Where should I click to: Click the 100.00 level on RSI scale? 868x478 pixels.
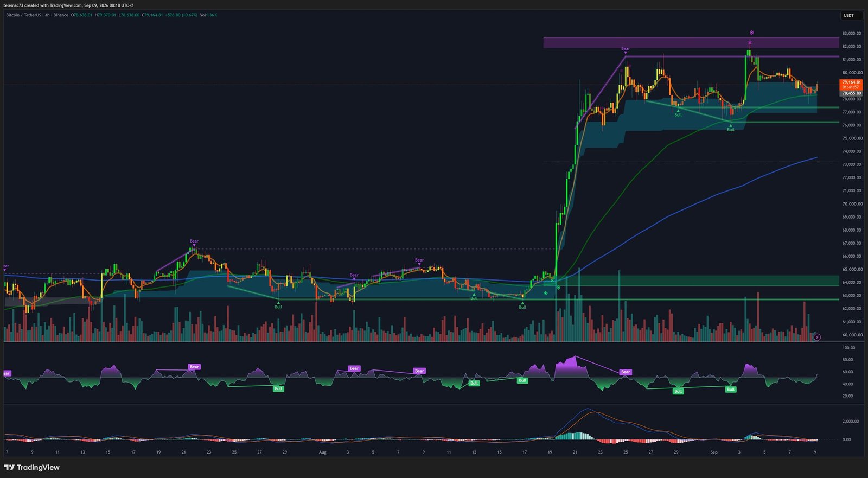[848, 348]
